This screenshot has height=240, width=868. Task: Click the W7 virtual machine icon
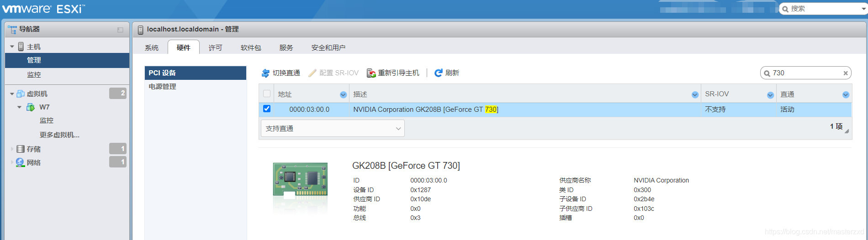tap(31, 107)
